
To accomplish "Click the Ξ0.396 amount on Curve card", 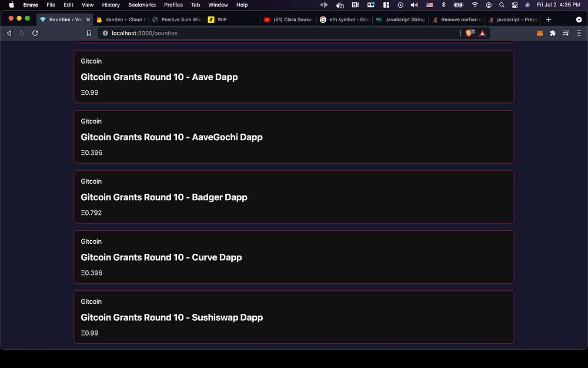I will tap(92, 273).
